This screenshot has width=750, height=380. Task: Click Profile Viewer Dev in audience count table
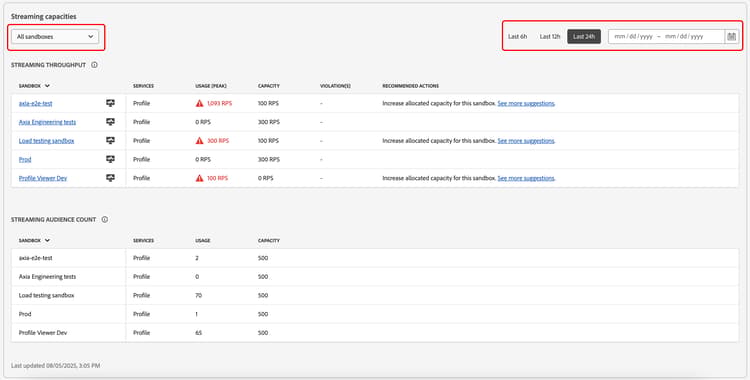click(x=43, y=333)
